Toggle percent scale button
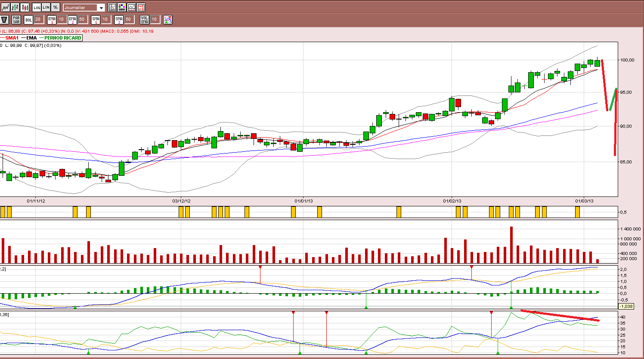Viewport: 644px width, 359px height. (x=56, y=7)
